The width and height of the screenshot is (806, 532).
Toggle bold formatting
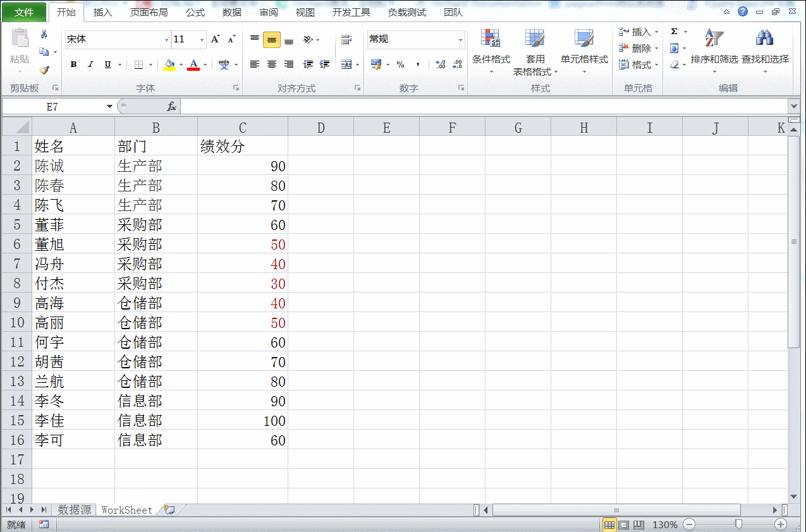(x=73, y=64)
